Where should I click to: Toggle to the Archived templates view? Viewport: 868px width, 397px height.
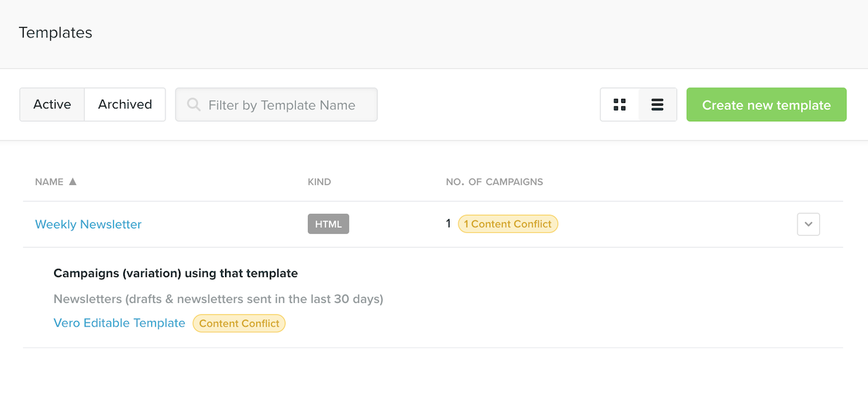(x=124, y=104)
